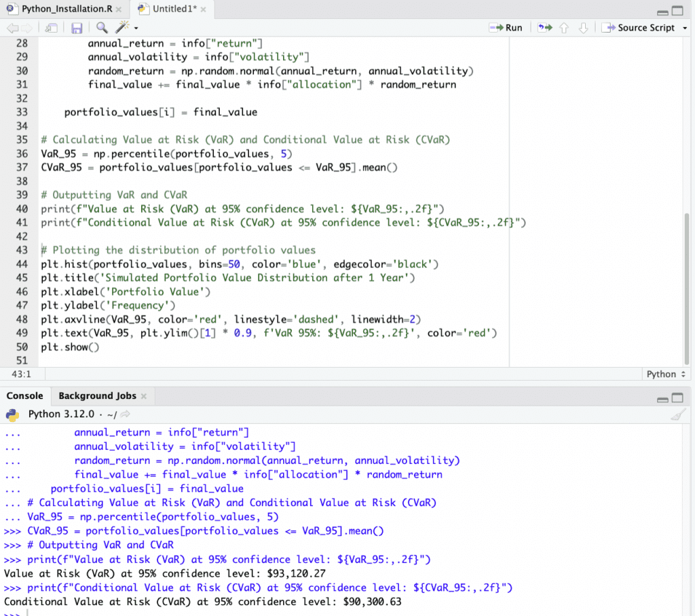Open the Source Script dropdown arrow
The image size is (695, 616).
coord(684,28)
